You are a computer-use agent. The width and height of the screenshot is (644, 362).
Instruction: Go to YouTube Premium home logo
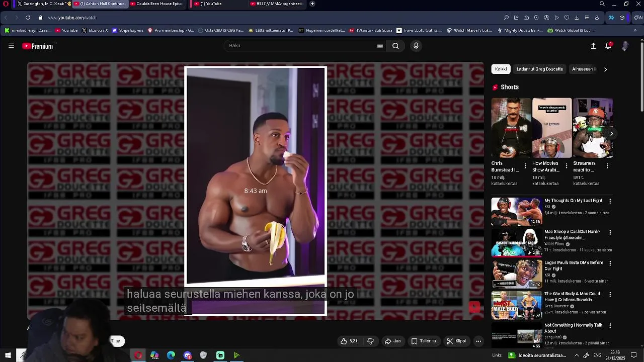[x=38, y=46]
